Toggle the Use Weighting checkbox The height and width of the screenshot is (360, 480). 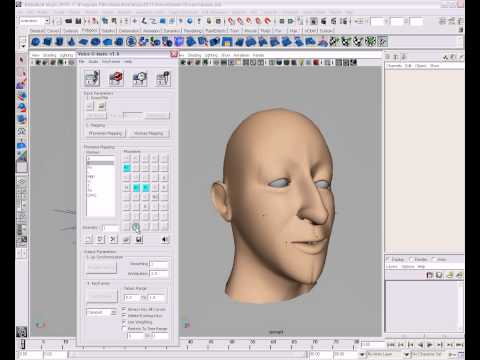click(124, 322)
